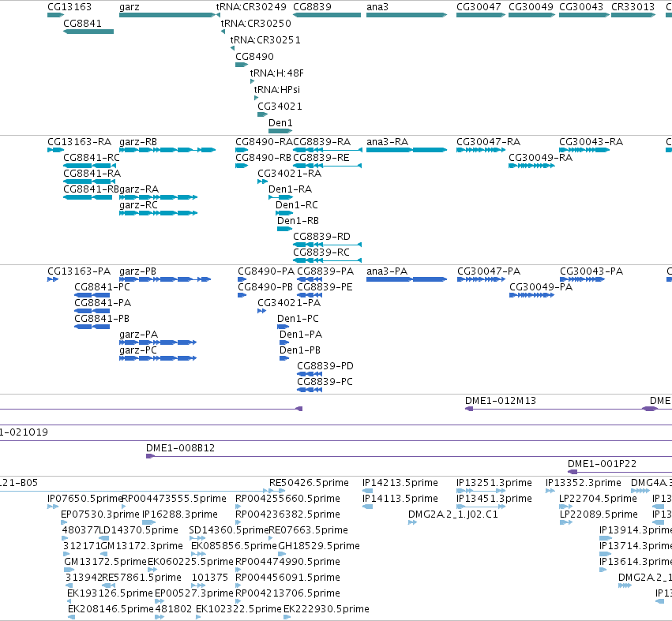672x621 pixels.
Task: Click the DMG2A2_1.J02.C1 label
Action: (x=453, y=514)
